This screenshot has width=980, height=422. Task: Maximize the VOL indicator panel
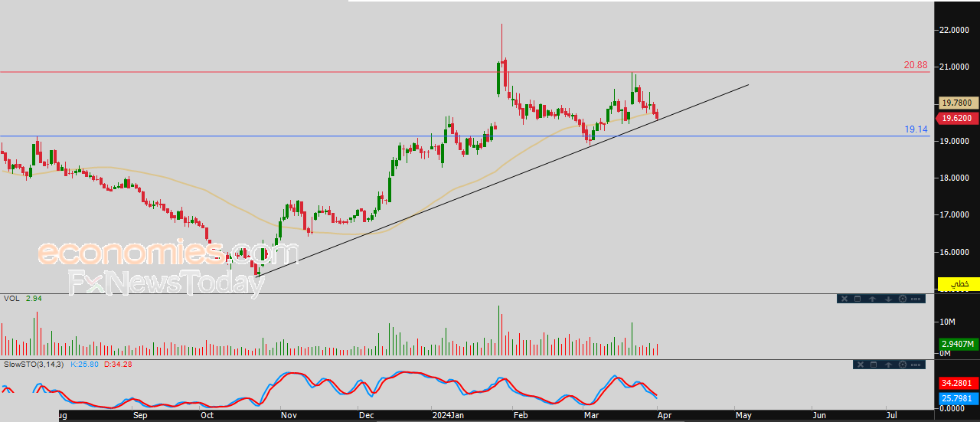pyautogui.click(x=857, y=299)
